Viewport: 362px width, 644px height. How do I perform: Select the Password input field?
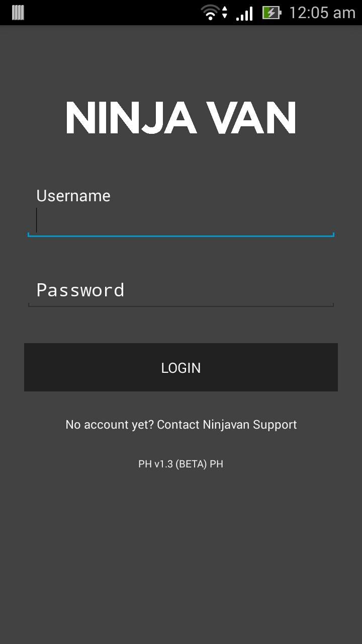tap(181, 290)
